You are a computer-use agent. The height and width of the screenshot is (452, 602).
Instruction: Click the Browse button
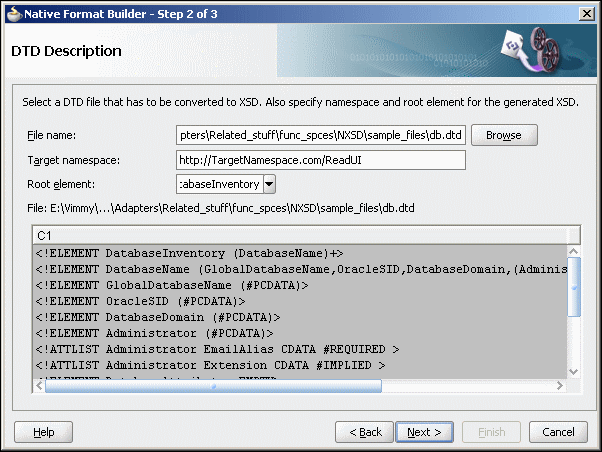click(x=504, y=135)
